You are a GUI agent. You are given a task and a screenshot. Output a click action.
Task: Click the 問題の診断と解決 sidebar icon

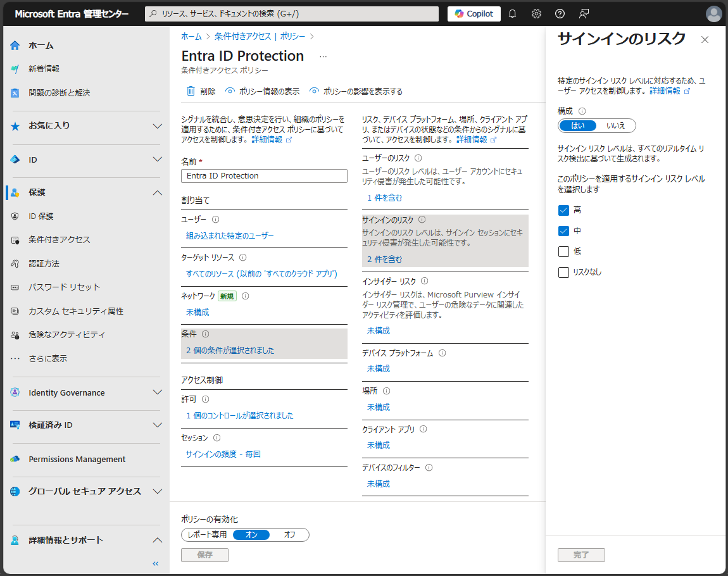click(15, 93)
